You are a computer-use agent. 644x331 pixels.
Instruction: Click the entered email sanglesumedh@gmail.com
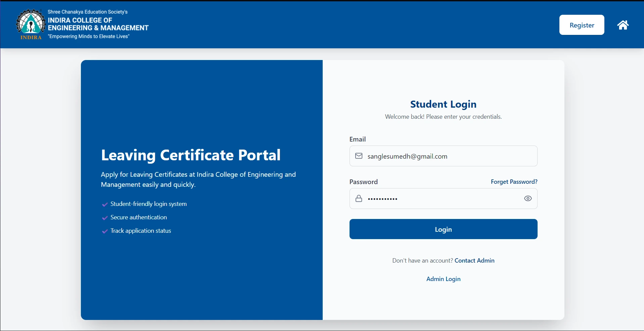(407, 156)
